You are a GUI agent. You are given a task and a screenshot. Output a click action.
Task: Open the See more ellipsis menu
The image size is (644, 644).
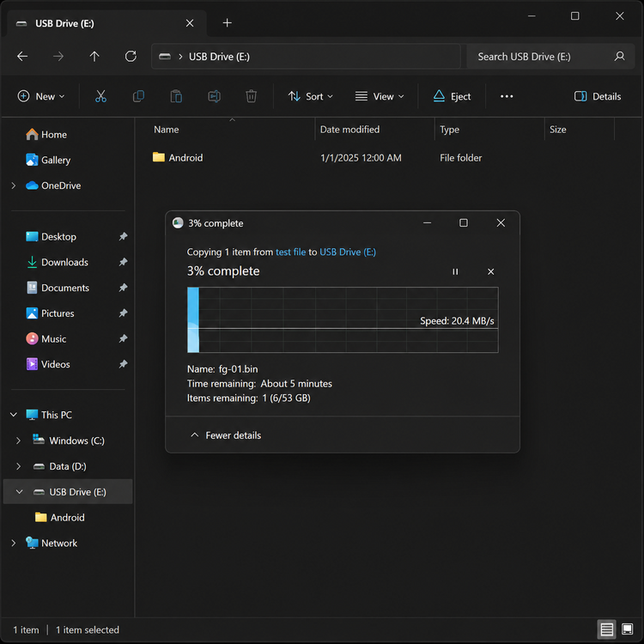(507, 96)
